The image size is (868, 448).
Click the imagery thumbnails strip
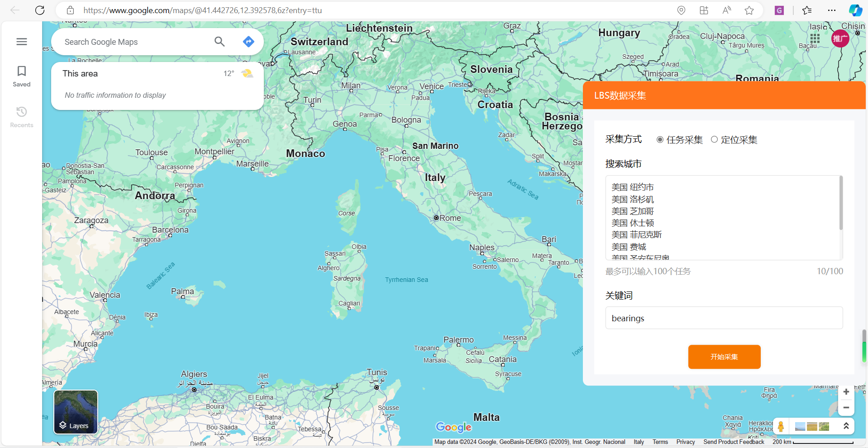click(812, 426)
